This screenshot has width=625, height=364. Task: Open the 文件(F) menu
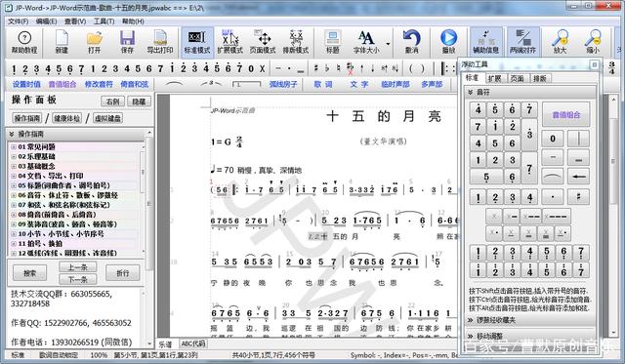tap(19, 21)
